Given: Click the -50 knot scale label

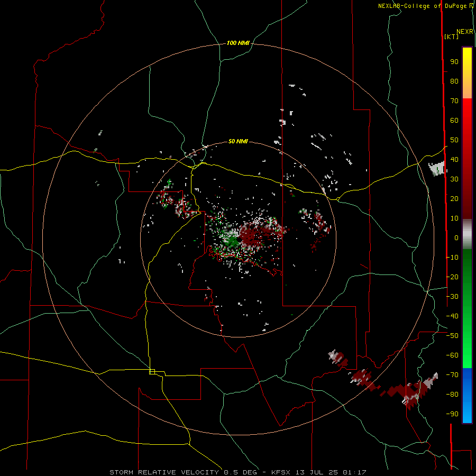Looking at the screenshot, I should pos(452,336).
